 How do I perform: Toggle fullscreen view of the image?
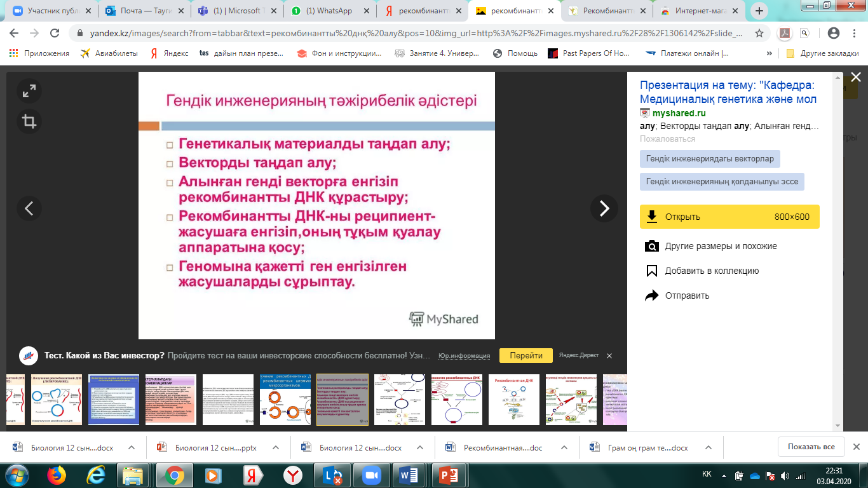click(x=29, y=91)
